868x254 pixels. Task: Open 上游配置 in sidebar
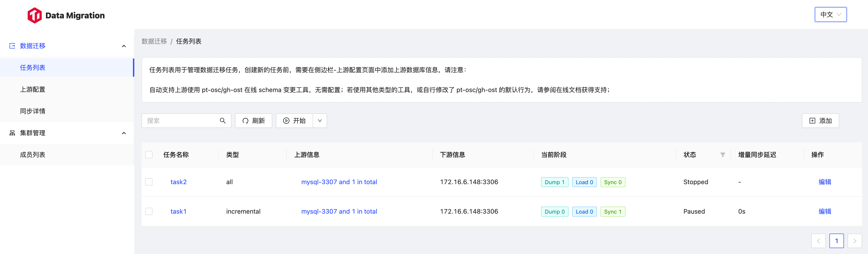tap(33, 89)
